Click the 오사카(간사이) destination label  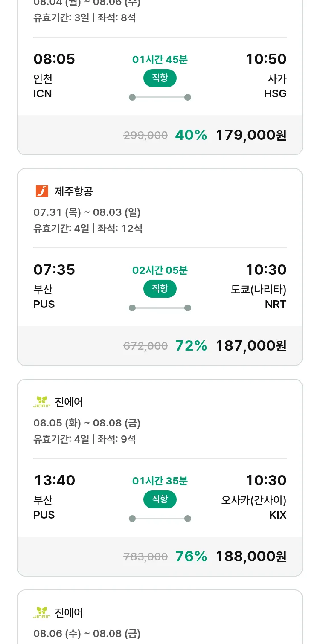point(253,500)
